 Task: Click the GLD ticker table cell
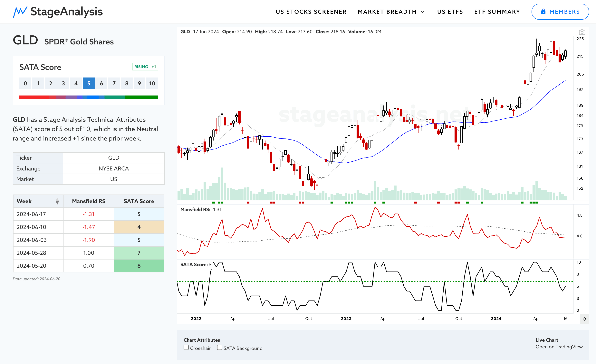[x=114, y=158]
